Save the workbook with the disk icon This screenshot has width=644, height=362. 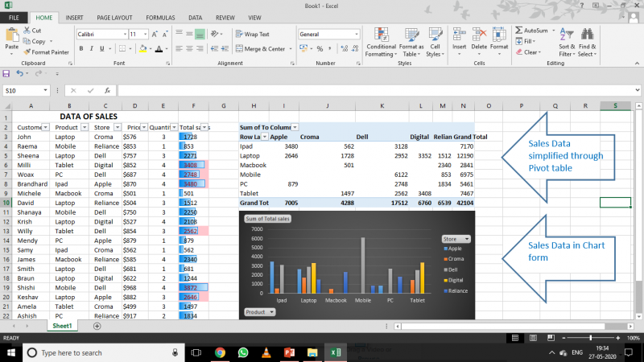[6, 73]
